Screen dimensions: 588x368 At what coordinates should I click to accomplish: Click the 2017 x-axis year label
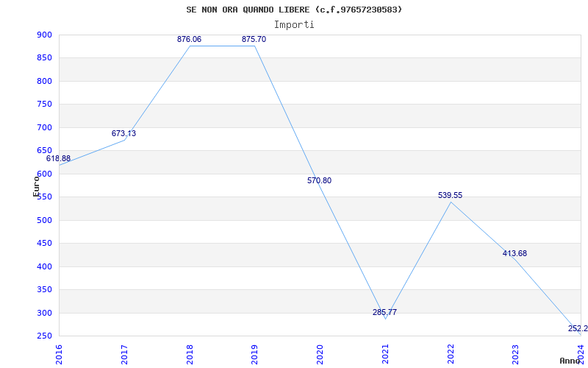coord(124,355)
